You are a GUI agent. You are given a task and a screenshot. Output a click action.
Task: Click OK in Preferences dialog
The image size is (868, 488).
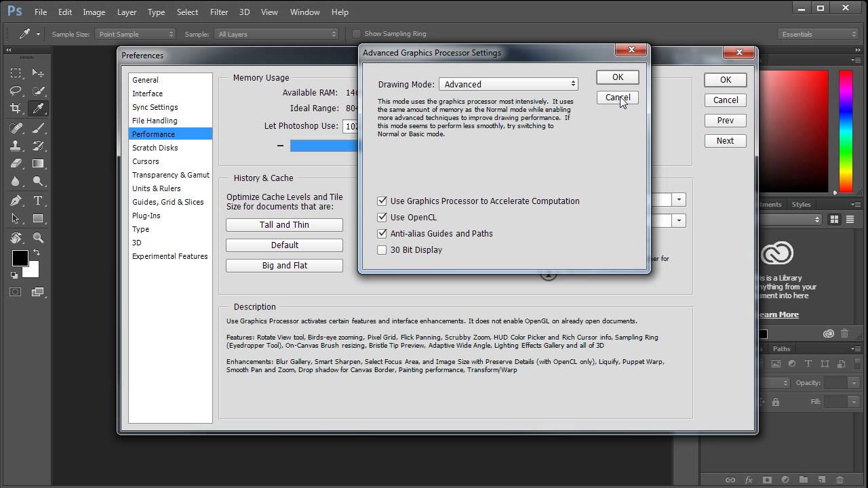(726, 80)
